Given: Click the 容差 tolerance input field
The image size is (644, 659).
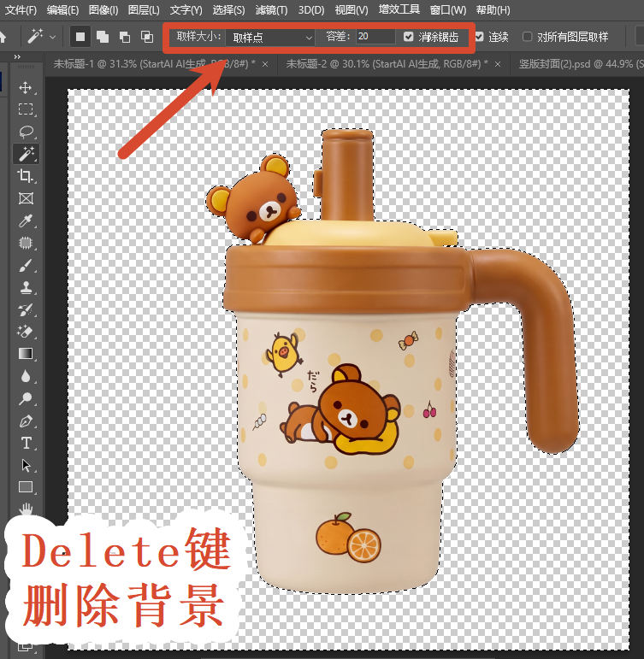Looking at the screenshot, I should tap(375, 37).
